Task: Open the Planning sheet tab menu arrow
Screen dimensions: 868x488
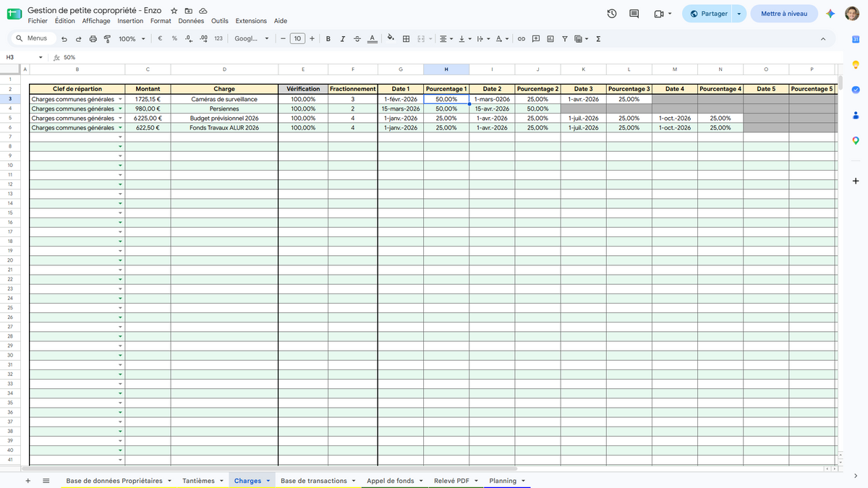Action: (523, 481)
